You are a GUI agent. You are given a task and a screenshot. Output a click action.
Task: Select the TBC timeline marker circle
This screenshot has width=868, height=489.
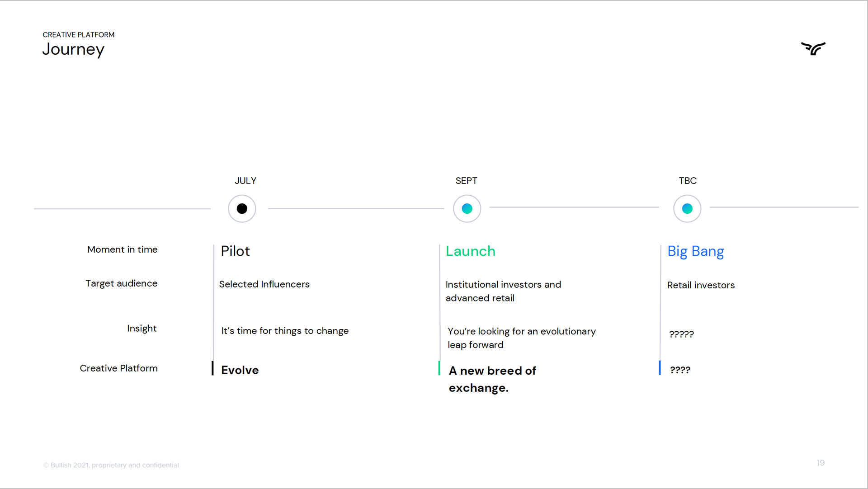(687, 209)
